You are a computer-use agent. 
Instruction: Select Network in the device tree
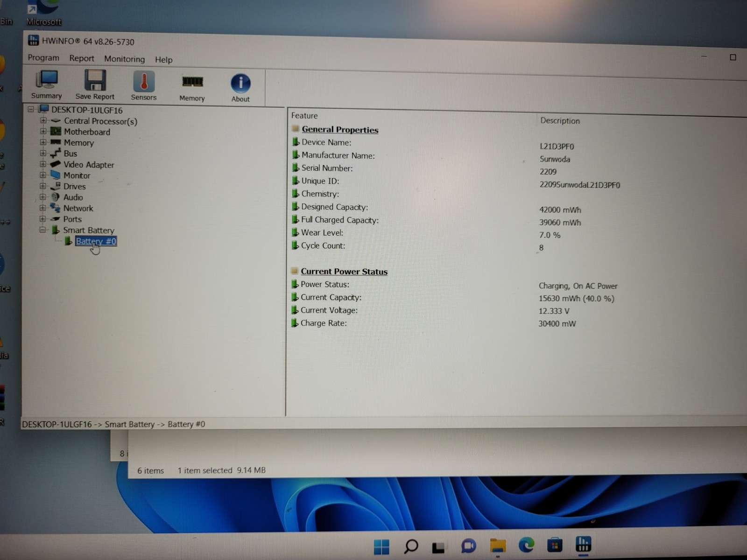pos(78,208)
